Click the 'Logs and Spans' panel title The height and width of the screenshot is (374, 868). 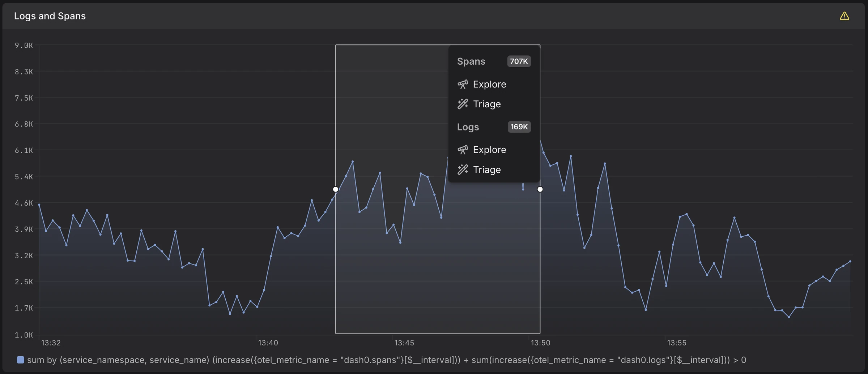(x=50, y=16)
